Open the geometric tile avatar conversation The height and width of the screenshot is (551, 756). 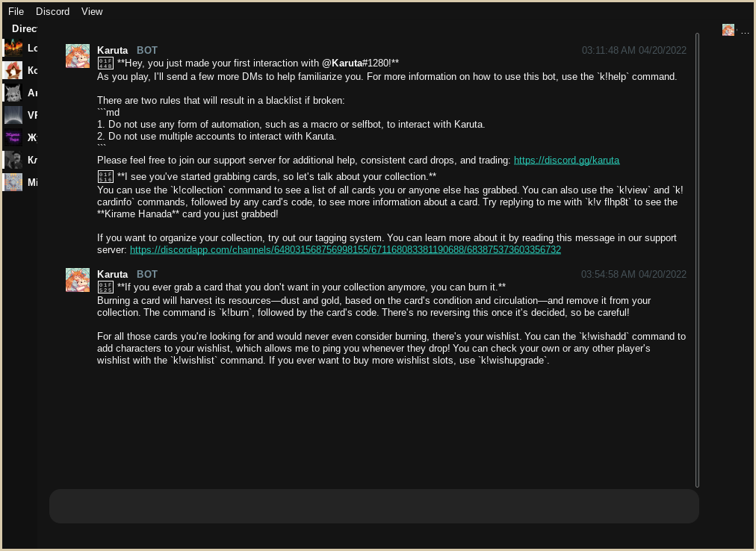13,182
